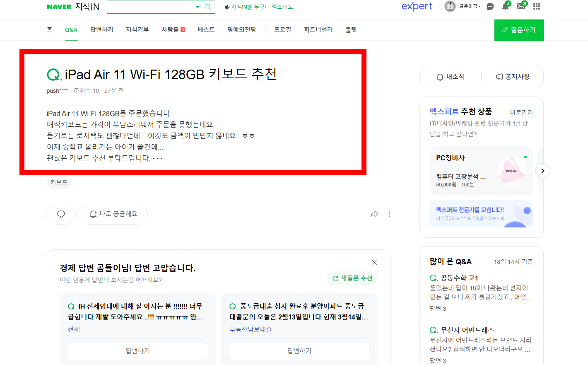
Task: Click the PC정비사 triangle logo
Action: [x=512, y=171]
